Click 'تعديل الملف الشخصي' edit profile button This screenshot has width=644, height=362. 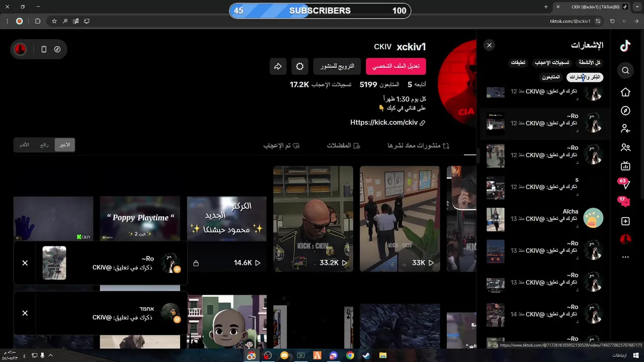[396, 66]
